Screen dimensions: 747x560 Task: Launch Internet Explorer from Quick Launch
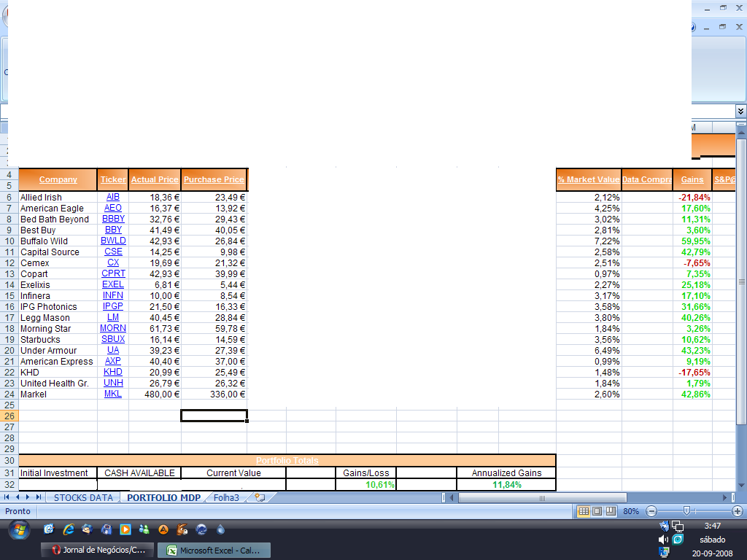tap(69, 529)
